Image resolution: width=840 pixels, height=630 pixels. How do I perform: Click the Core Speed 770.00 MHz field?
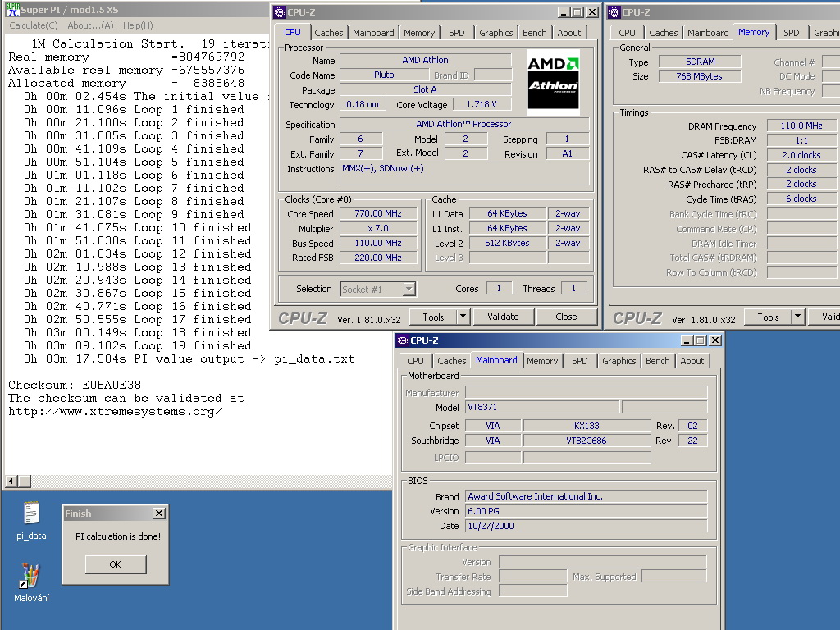378,213
